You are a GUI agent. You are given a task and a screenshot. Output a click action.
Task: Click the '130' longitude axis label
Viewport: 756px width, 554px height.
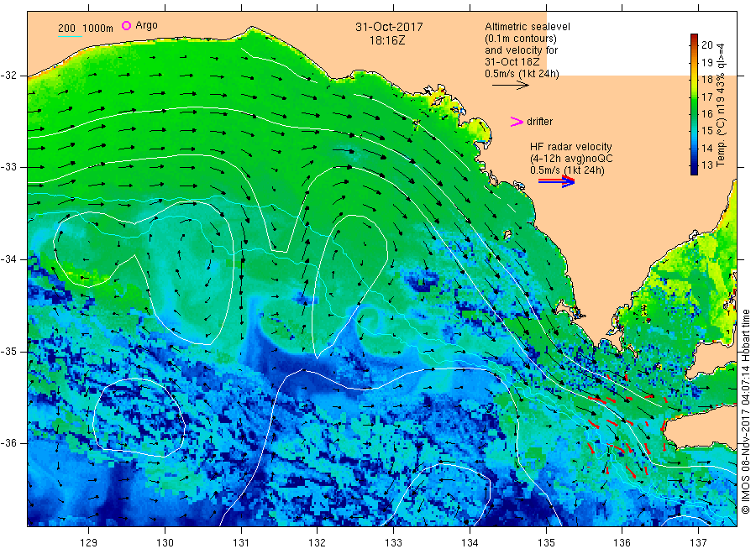(165, 542)
